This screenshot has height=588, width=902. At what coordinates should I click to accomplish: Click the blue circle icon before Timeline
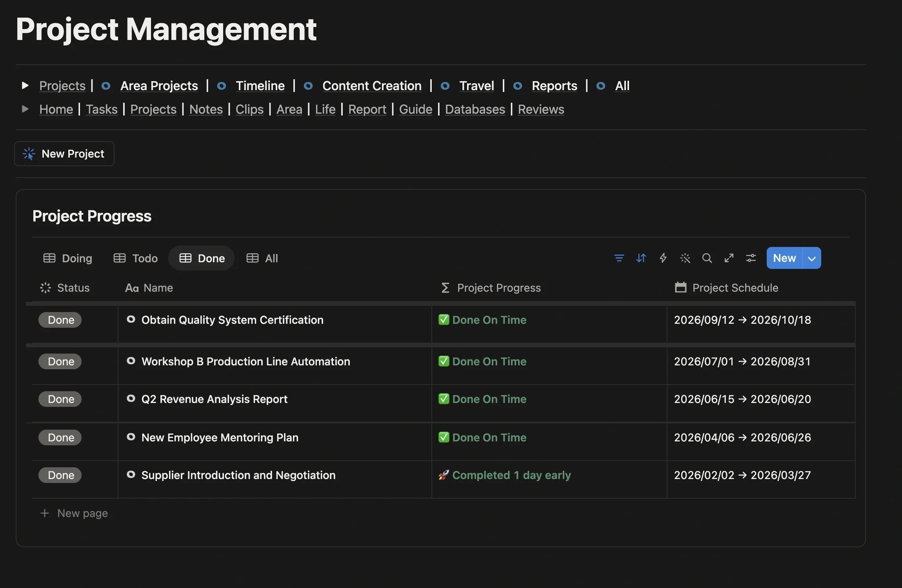click(x=222, y=86)
